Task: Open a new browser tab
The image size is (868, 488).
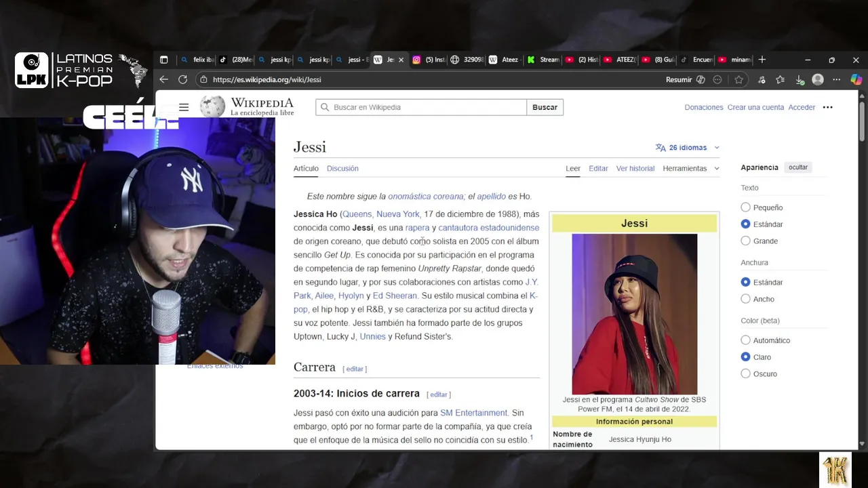Action: pos(762,60)
